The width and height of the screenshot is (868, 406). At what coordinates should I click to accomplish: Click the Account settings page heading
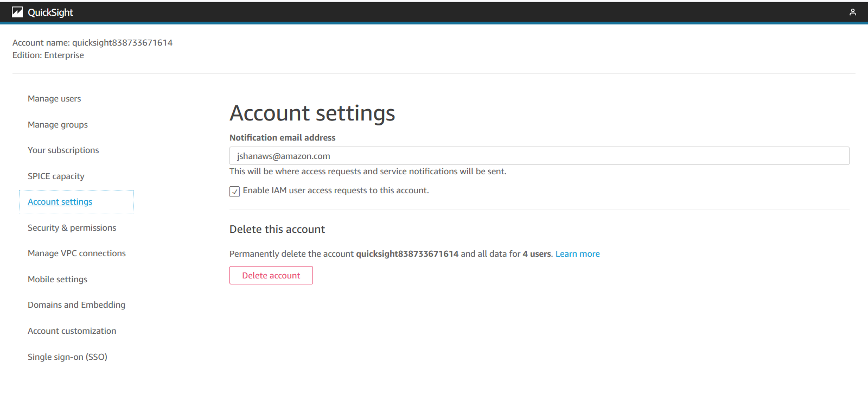point(312,113)
